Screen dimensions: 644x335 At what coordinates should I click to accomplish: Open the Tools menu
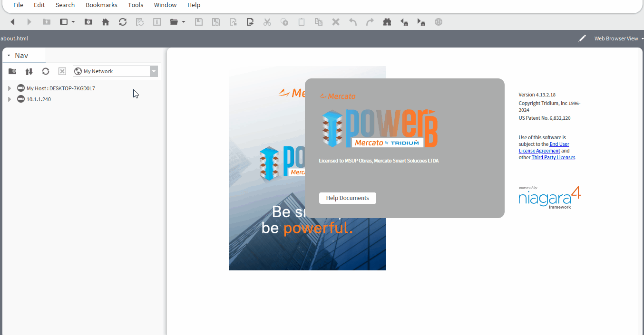136,5
